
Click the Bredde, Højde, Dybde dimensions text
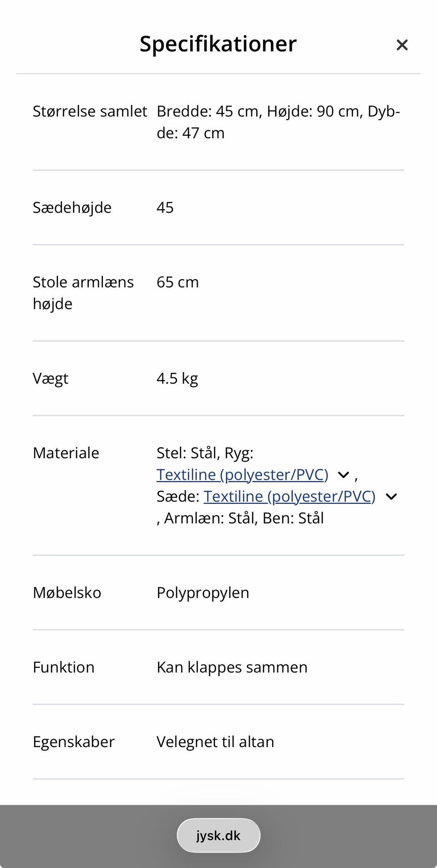point(278,122)
